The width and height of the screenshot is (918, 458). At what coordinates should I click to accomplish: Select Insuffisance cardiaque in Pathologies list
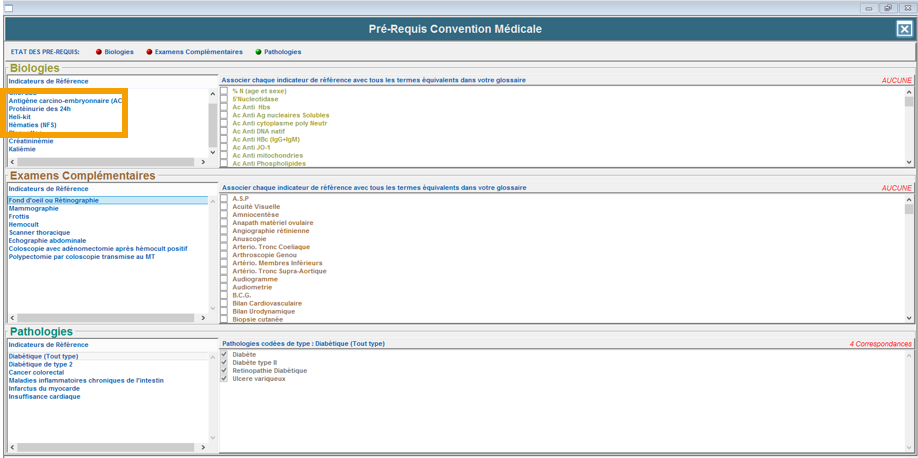(44, 397)
